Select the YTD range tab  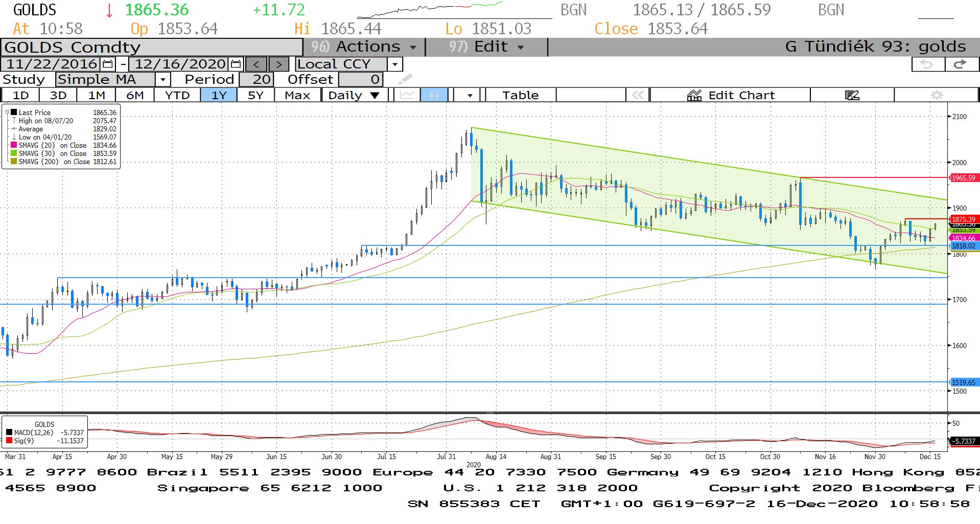point(177,95)
